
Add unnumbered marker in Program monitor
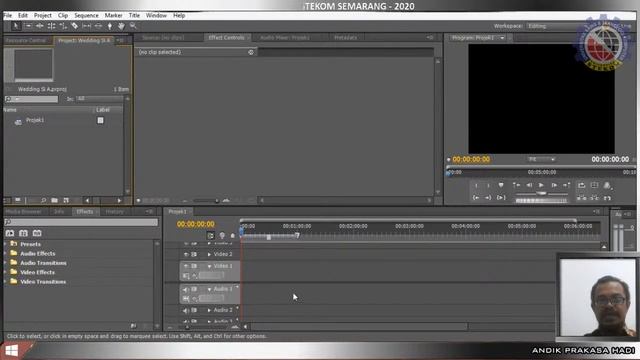(x=501, y=185)
